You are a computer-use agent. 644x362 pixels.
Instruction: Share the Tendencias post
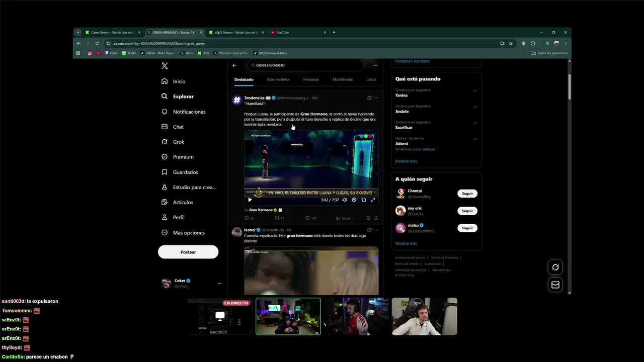coord(376,218)
